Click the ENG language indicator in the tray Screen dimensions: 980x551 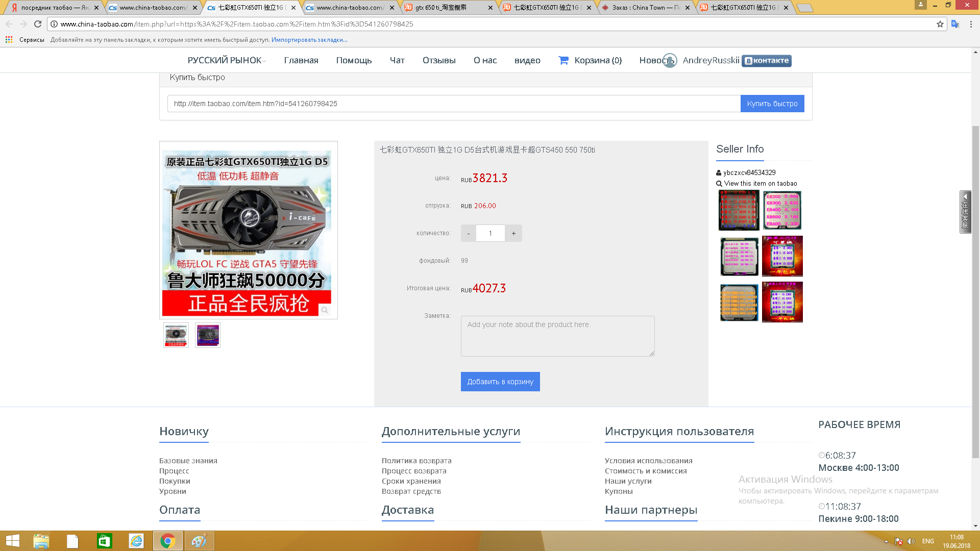tap(928, 541)
